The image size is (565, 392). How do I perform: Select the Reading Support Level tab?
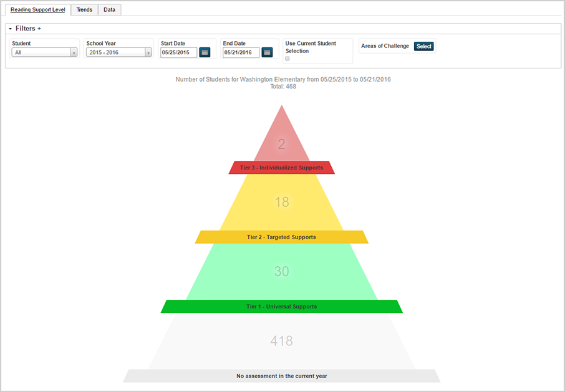(x=37, y=10)
